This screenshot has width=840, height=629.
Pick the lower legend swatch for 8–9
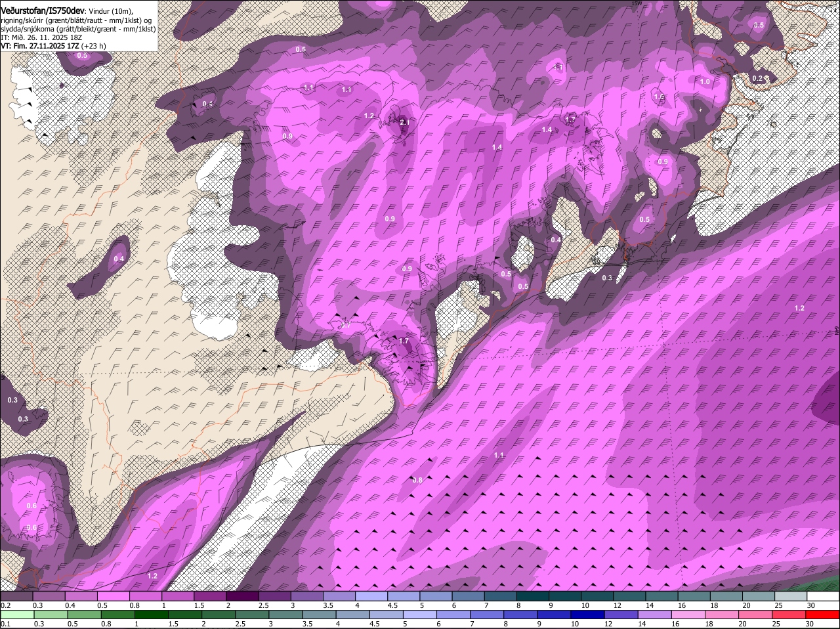click(x=521, y=615)
